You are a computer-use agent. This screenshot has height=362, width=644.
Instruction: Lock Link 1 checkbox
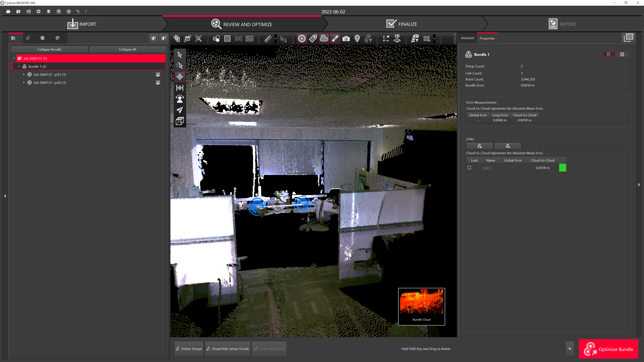[x=469, y=168]
